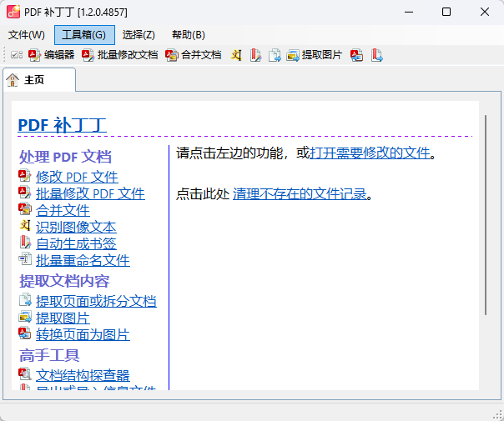504x421 pixels.
Task: Click the home page vertical scrollbar
Action: click(486, 215)
